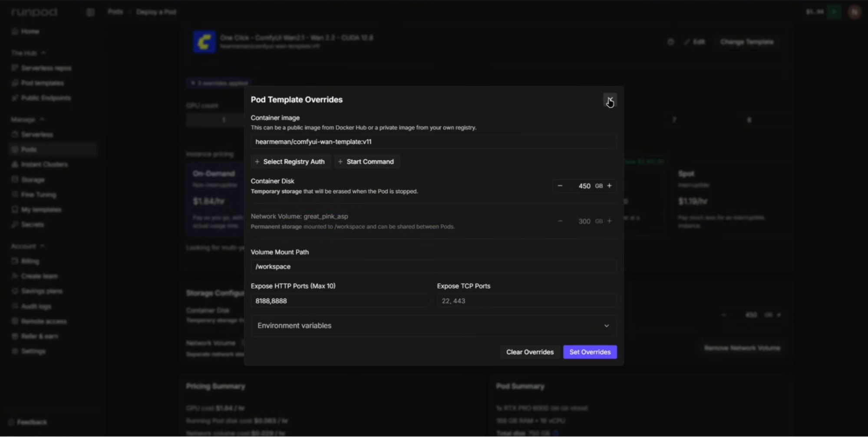Select the 450 GB Container Disk value
This screenshot has width=868, height=437.
click(x=584, y=186)
